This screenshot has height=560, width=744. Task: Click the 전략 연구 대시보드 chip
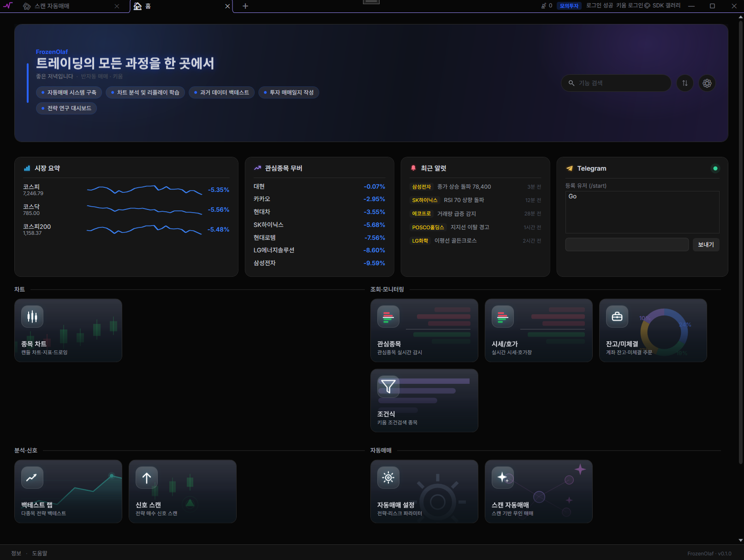click(x=66, y=108)
